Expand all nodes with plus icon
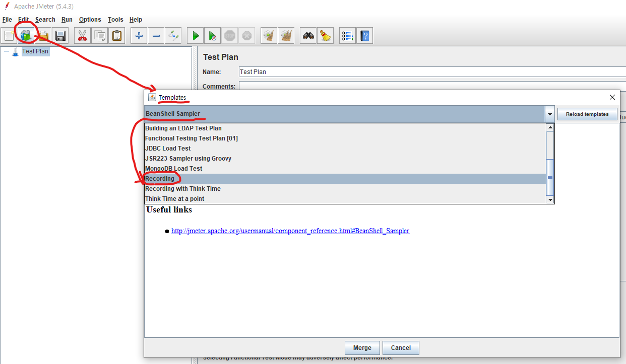This screenshot has height=364, width=626. click(139, 36)
